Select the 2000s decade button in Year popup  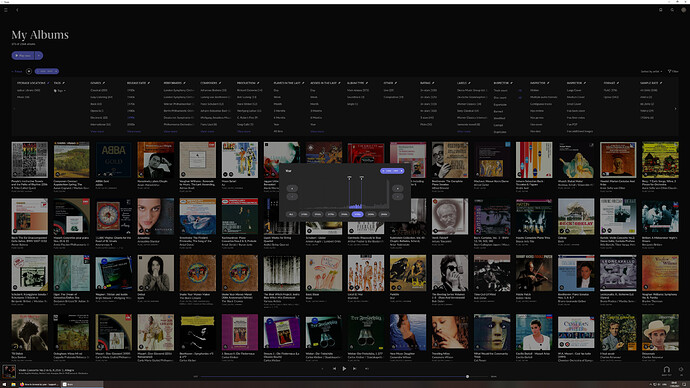[371, 214]
